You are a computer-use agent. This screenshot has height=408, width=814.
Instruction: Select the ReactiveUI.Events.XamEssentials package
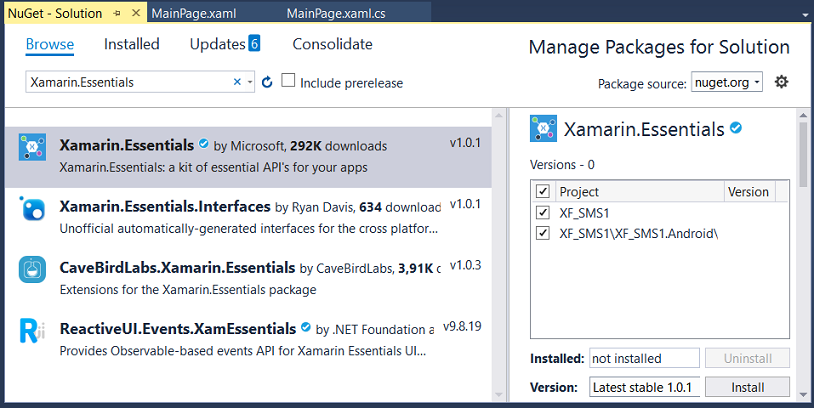coord(248,340)
